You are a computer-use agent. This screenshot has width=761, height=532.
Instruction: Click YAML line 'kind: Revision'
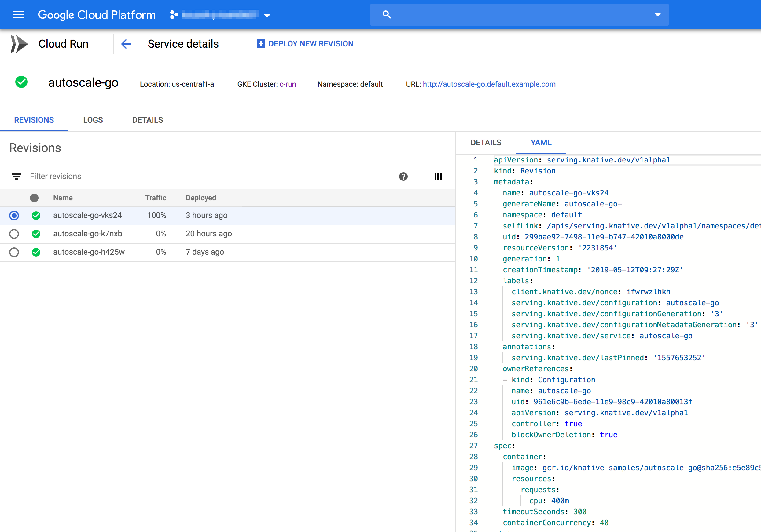[x=524, y=171]
